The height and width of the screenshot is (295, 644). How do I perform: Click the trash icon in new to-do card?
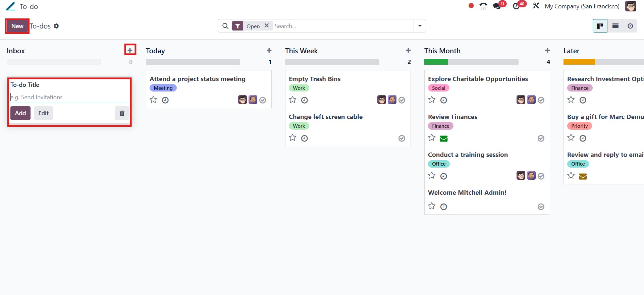tap(122, 113)
